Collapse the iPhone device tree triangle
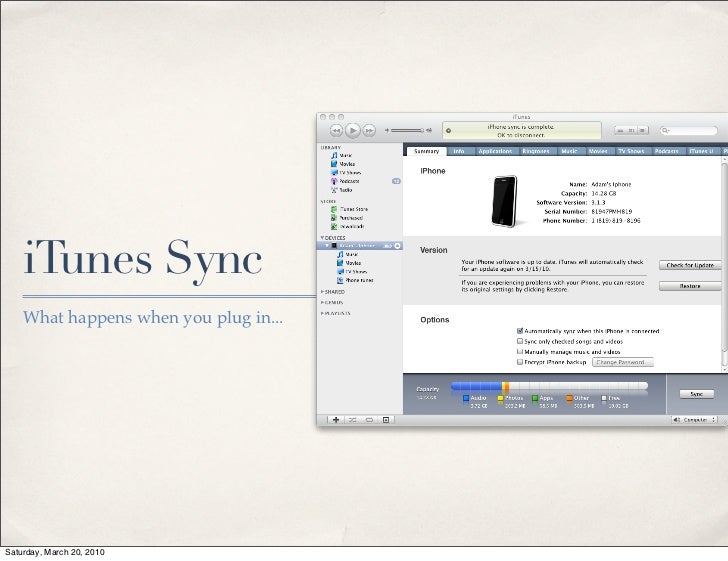This screenshot has width=728, height=561. click(327, 246)
